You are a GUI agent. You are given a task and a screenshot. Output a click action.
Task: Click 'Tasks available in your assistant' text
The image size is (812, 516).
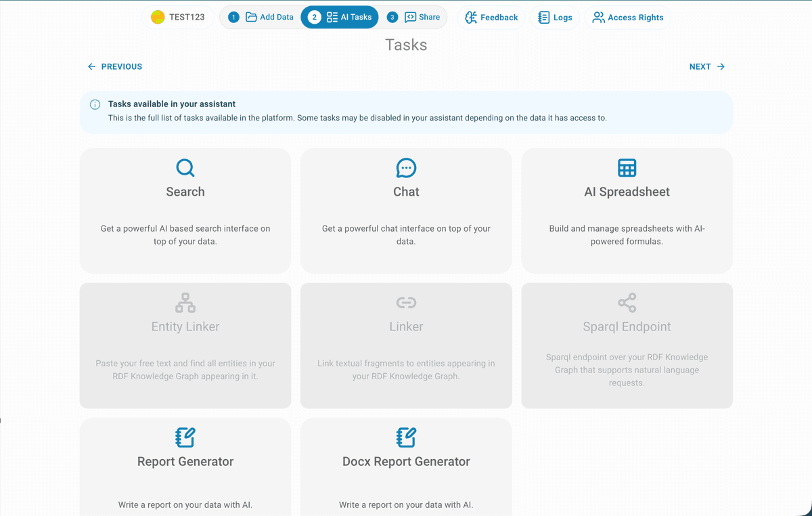[x=172, y=104]
